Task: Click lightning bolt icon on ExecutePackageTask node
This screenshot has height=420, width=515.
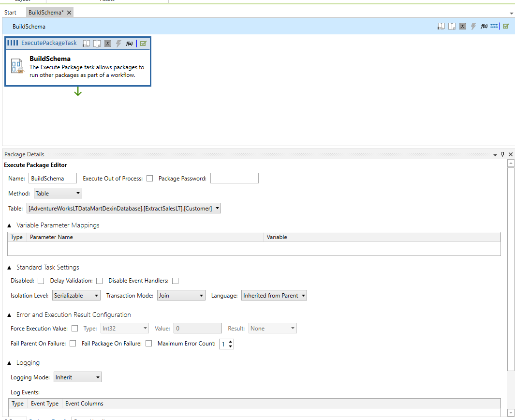Action: tap(118, 44)
